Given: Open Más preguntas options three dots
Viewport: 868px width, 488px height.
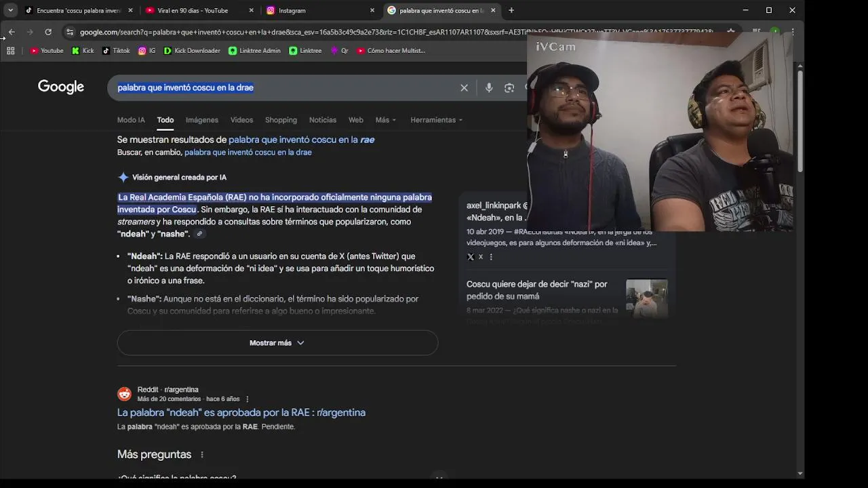Looking at the screenshot, I should click(x=201, y=455).
